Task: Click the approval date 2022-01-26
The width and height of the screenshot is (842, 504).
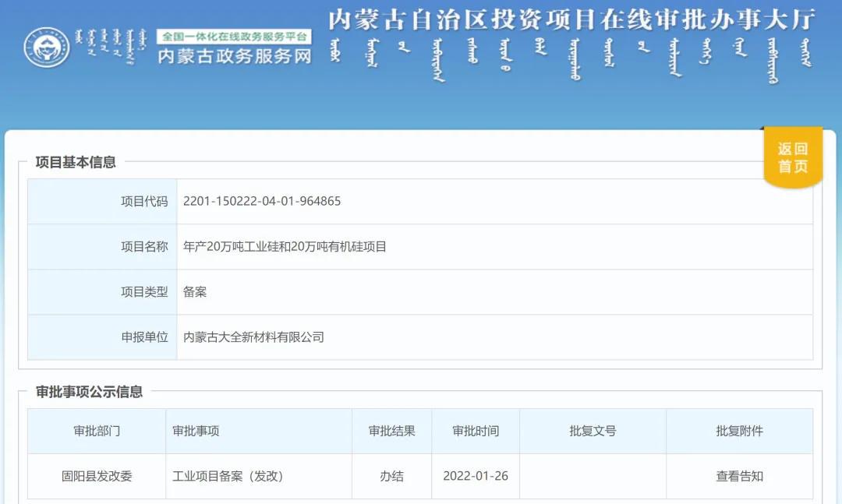Action: point(476,476)
